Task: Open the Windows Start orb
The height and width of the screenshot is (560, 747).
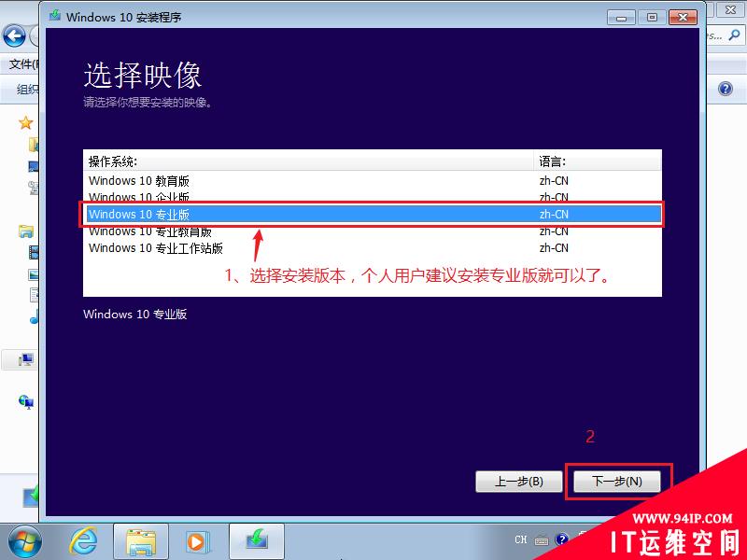Action: click(24, 542)
